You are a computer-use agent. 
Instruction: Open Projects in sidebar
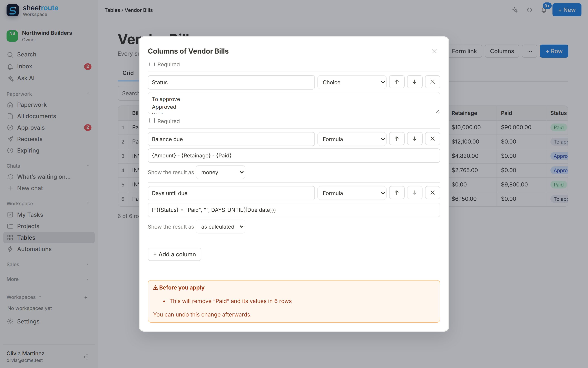(x=49, y=226)
